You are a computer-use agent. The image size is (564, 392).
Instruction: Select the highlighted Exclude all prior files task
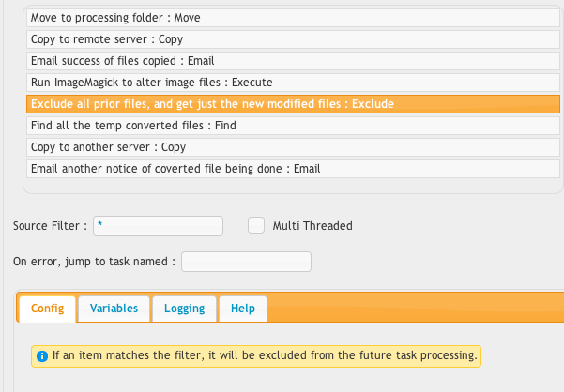tap(293, 104)
